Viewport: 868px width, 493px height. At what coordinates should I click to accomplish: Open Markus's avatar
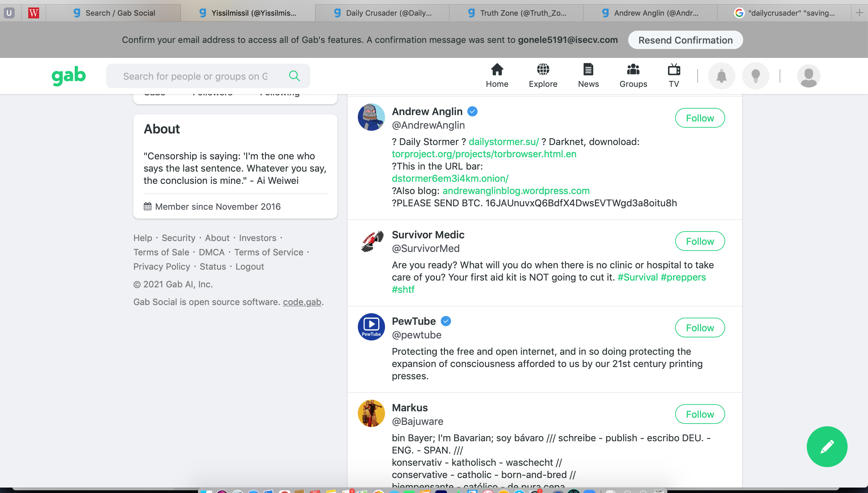pos(371,413)
